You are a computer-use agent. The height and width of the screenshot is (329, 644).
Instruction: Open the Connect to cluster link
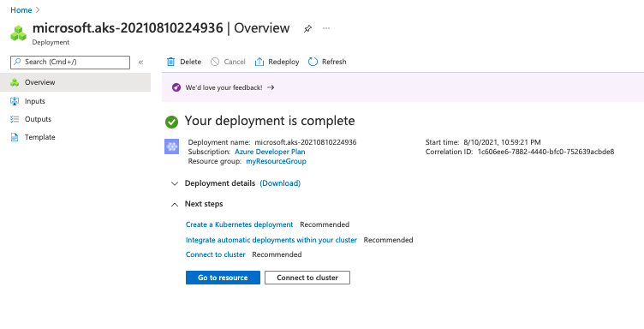click(x=216, y=254)
